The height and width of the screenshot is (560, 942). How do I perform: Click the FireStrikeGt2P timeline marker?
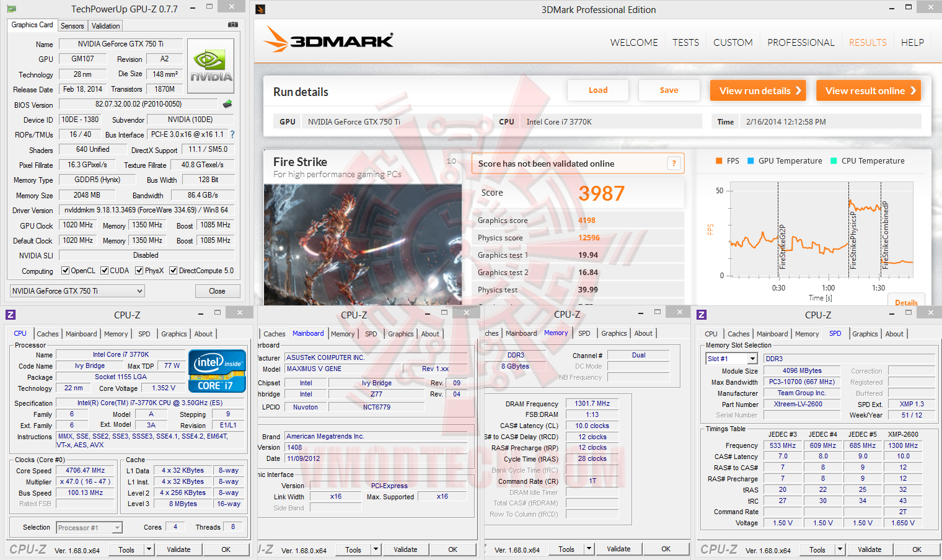click(x=783, y=246)
